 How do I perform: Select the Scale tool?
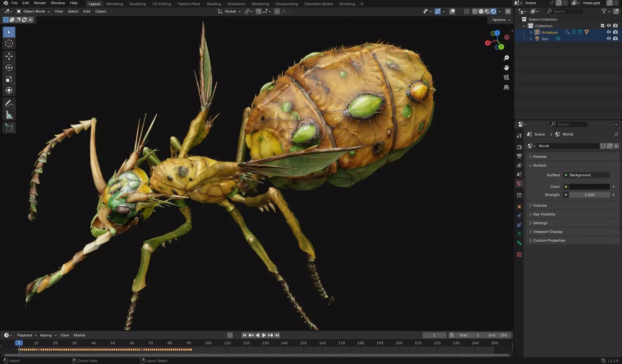[9, 79]
